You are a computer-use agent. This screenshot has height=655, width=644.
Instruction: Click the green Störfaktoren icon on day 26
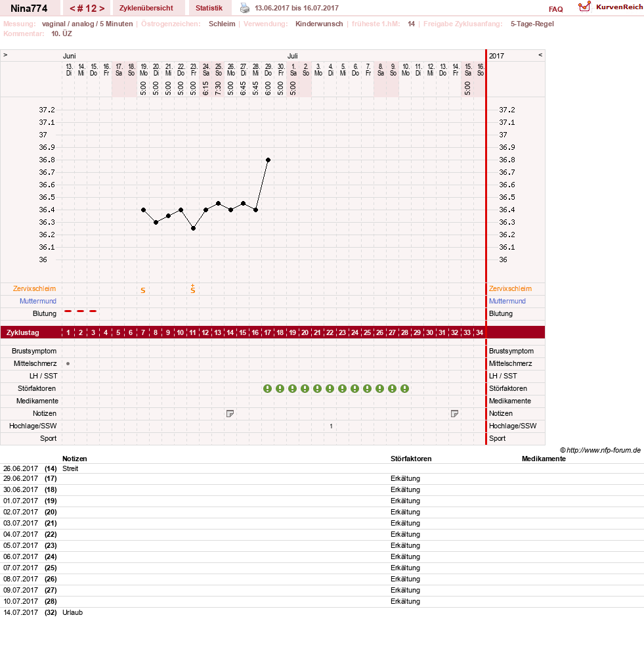click(380, 388)
